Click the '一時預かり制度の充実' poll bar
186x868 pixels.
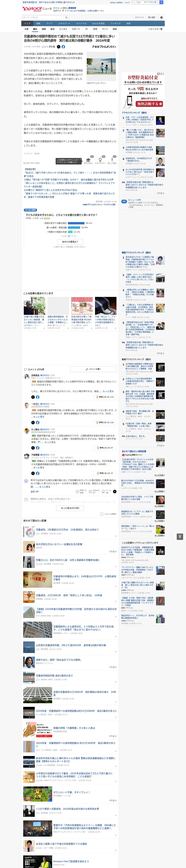tap(70, 232)
